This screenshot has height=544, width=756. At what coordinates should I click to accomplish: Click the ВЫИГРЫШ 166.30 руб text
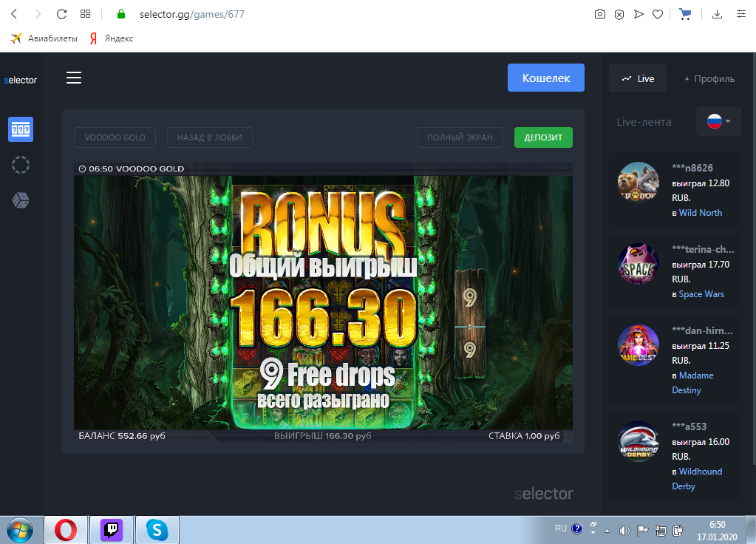click(x=322, y=436)
